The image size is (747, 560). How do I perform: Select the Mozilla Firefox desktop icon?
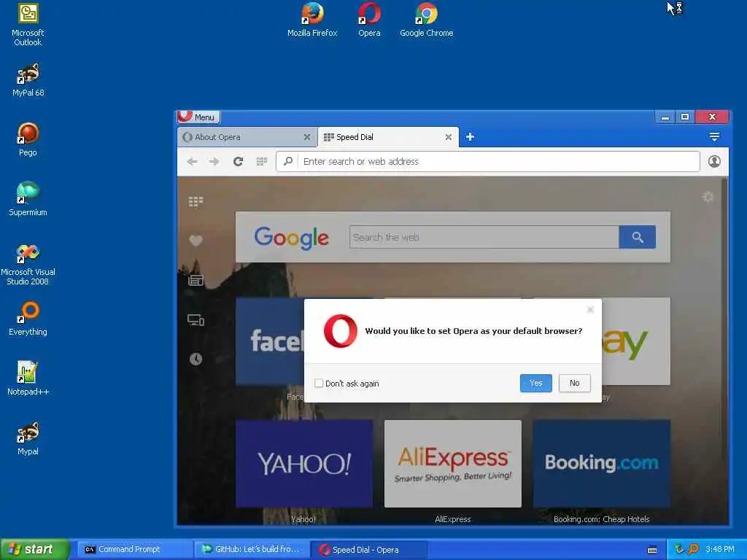click(312, 20)
